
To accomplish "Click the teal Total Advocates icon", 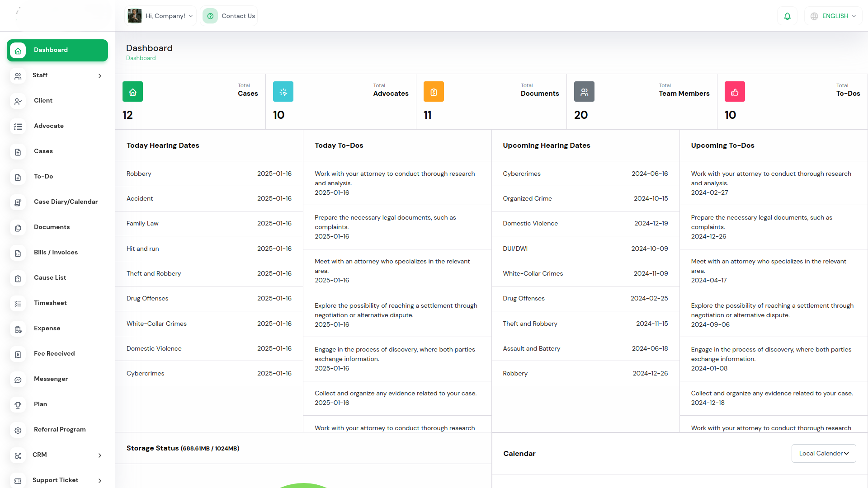I will point(283,92).
